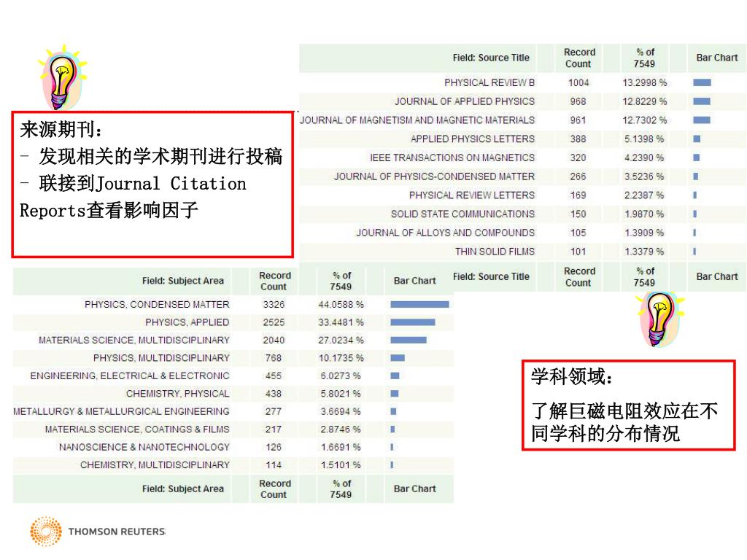This screenshot has width=747, height=560.
Task: Click the bar for PHYSICS, CONDENSED MATTER
Action: 419,304
